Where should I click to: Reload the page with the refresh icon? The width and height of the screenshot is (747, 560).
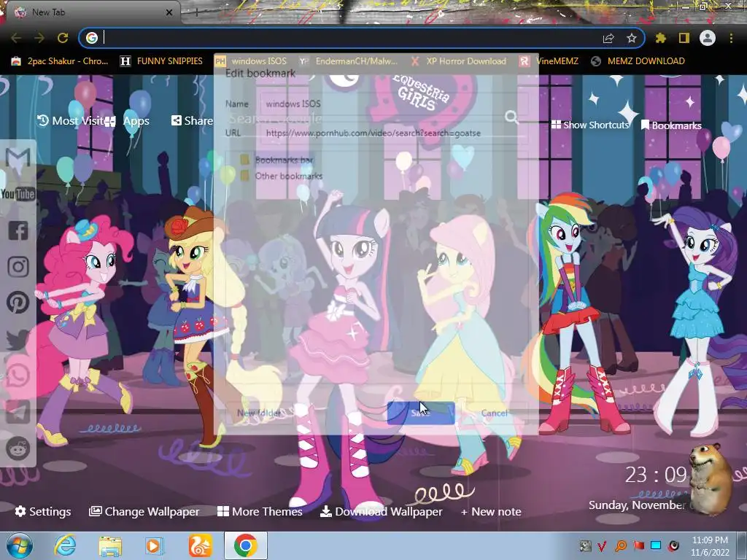coord(63,38)
